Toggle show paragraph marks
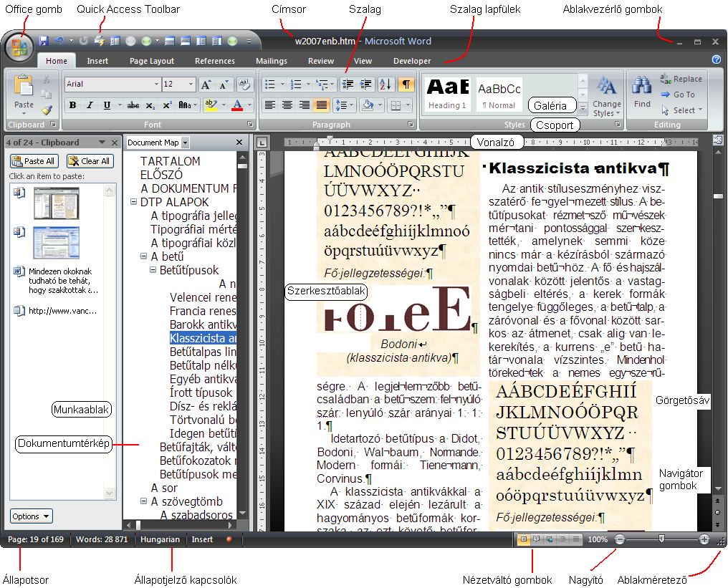This screenshot has width=728, height=588. 406,85
